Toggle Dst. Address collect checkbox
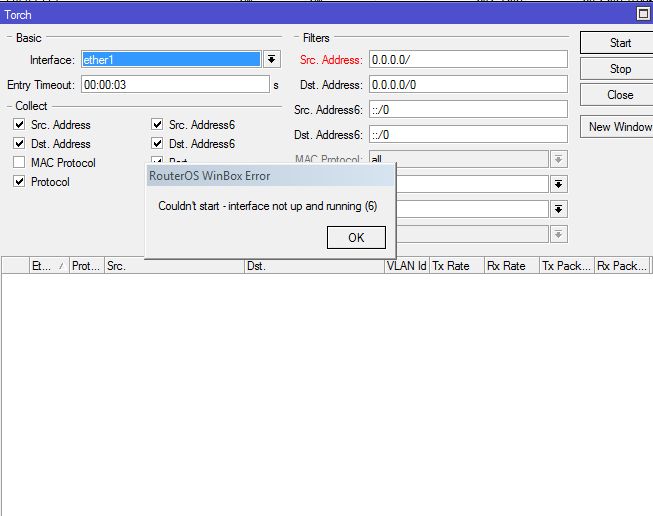 tap(19, 143)
